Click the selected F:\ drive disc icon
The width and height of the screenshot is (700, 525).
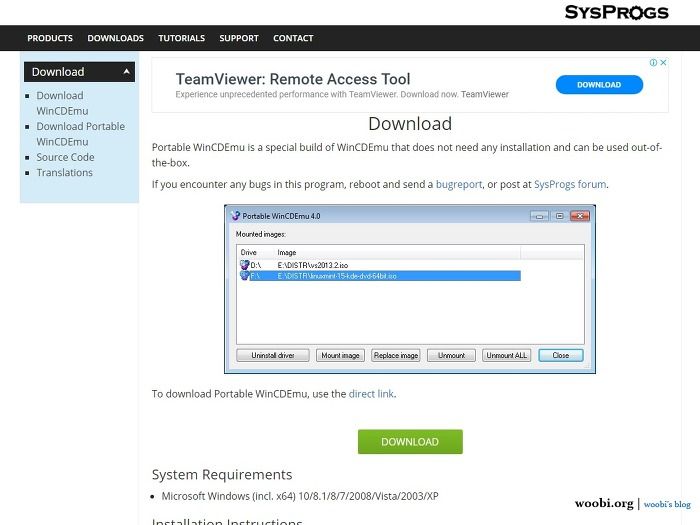pos(244,276)
